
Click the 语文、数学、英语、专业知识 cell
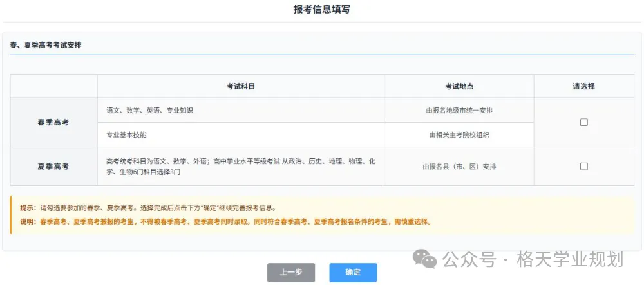tap(241, 110)
